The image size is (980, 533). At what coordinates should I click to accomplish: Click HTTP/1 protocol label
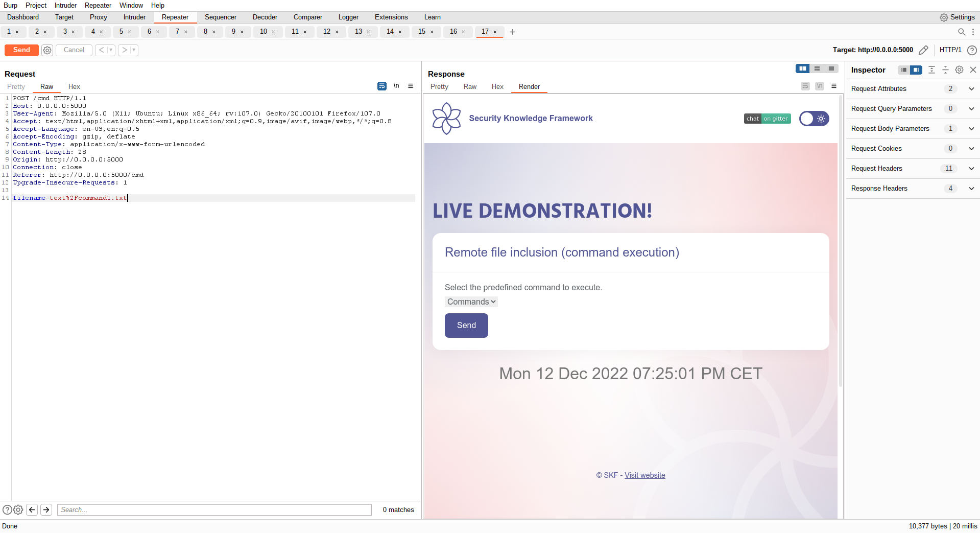point(950,50)
